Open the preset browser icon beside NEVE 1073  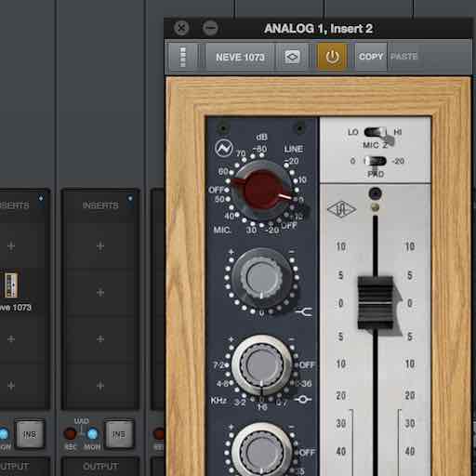tap(292, 57)
